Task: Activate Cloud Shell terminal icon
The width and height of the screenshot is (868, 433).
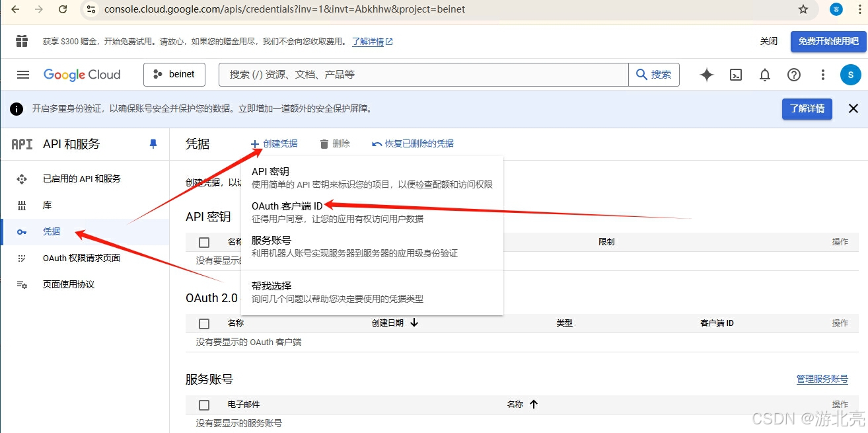Action: pyautogui.click(x=736, y=75)
